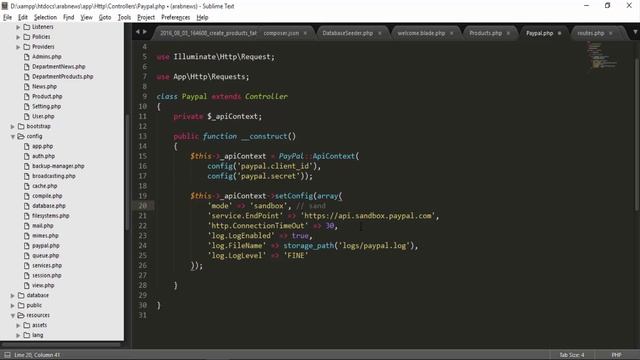Click the sidebar vertical scrollbar
640x360 pixels.
click(127, 171)
